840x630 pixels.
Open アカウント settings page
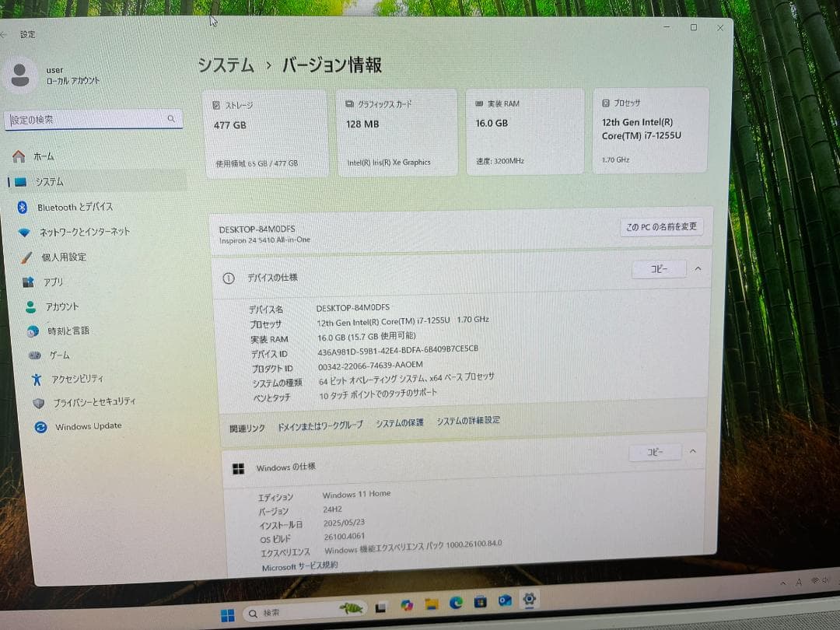click(62, 306)
